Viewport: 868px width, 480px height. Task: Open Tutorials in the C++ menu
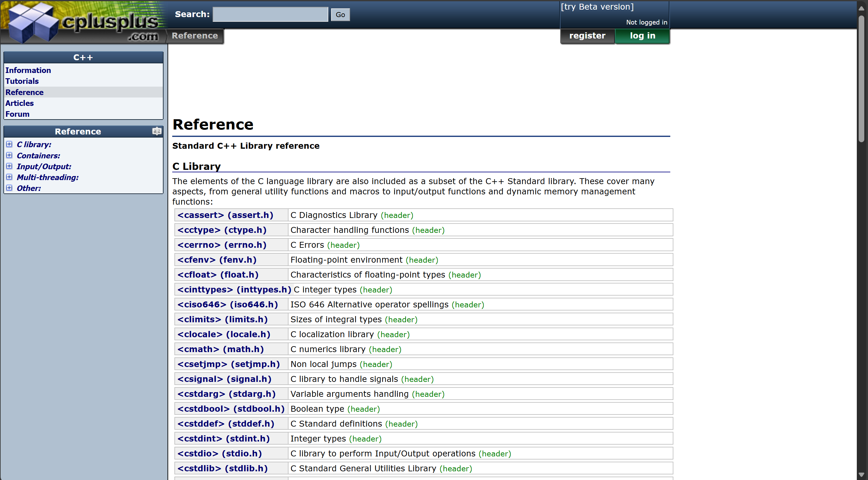pyautogui.click(x=22, y=81)
